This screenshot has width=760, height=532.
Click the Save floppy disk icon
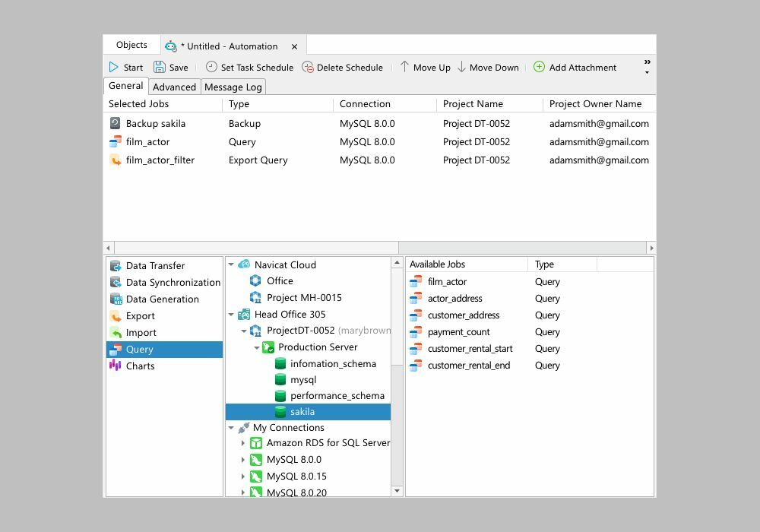click(160, 67)
